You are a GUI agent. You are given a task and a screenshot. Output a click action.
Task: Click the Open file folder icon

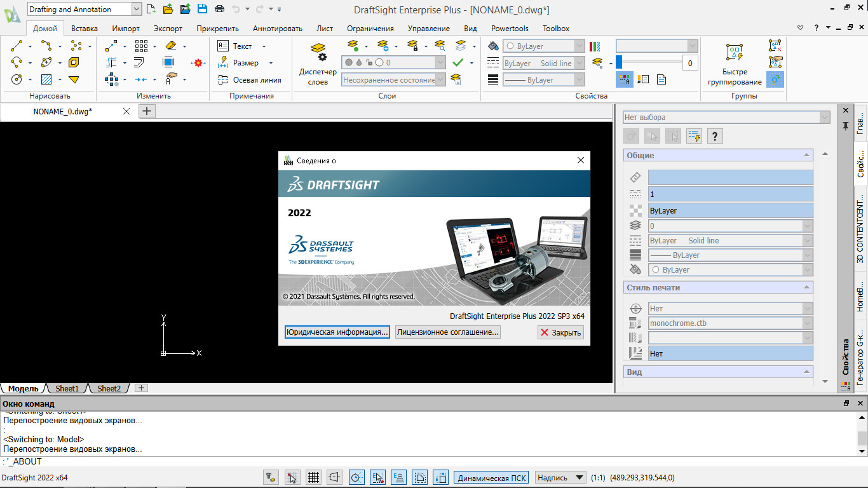click(x=168, y=9)
